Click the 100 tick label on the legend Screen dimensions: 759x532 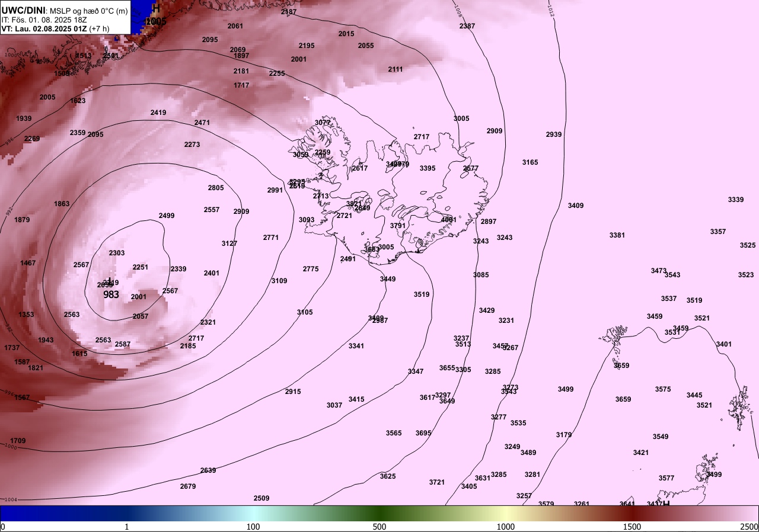(x=253, y=527)
